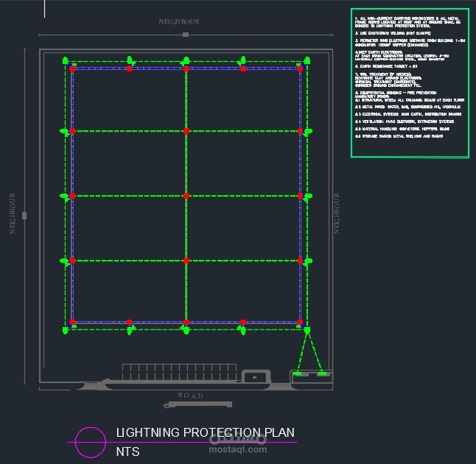Click the magenta circle title marker

[x=91, y=442]
